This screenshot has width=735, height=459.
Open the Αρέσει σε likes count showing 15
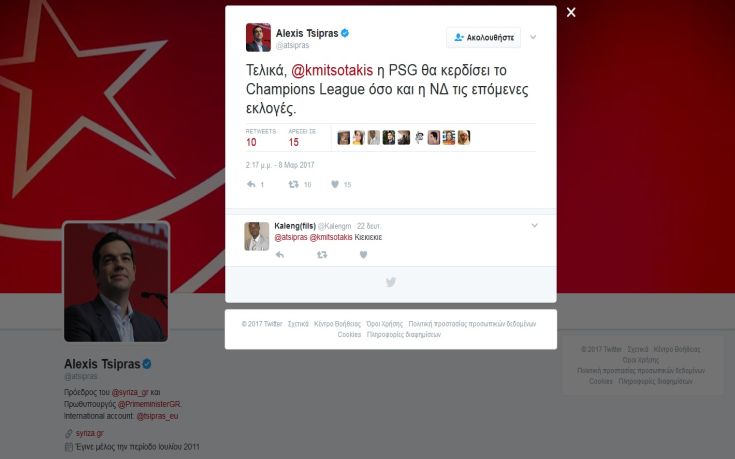pos(302,137)
